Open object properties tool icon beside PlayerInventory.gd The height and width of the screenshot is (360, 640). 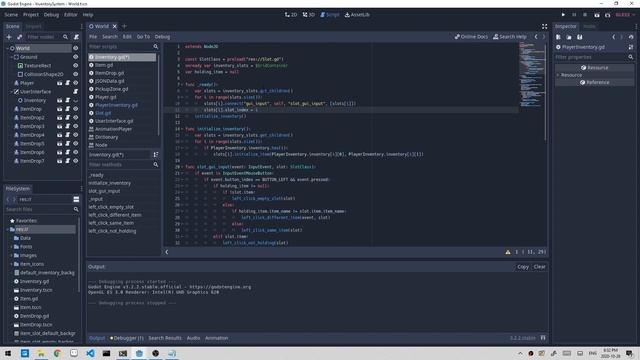pos(631,47)
